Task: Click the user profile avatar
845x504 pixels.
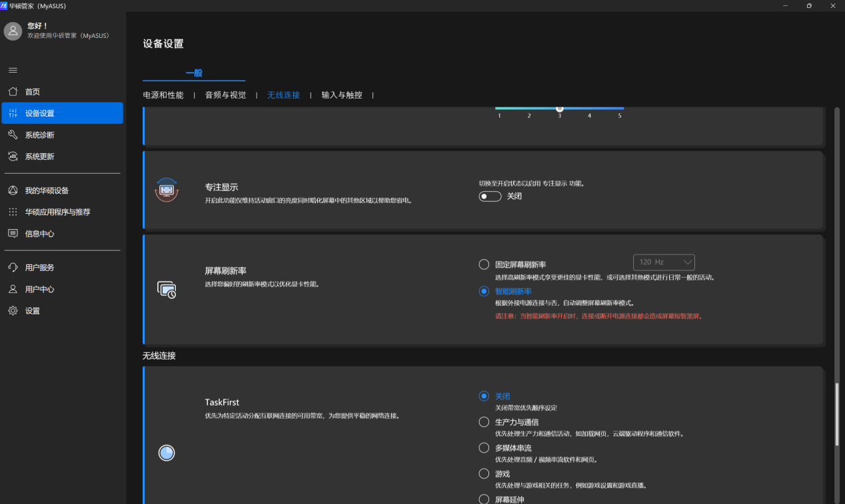Action: (13, 31)
